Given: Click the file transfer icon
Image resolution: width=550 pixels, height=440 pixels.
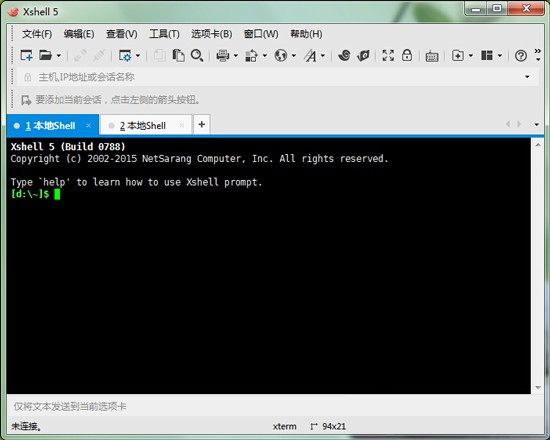Looking at the screenshot, I should coord(251,55).
